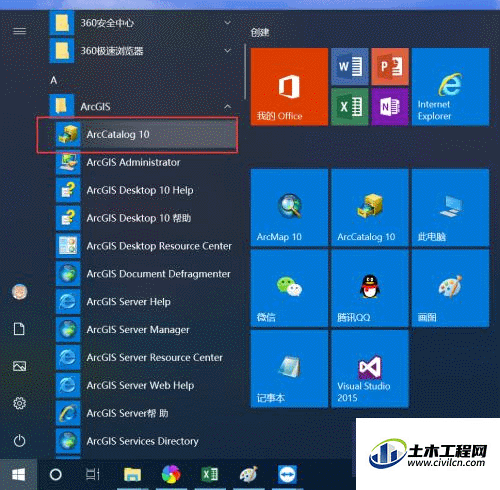Open Settings gear in Start sidebar

click(19, 403)
